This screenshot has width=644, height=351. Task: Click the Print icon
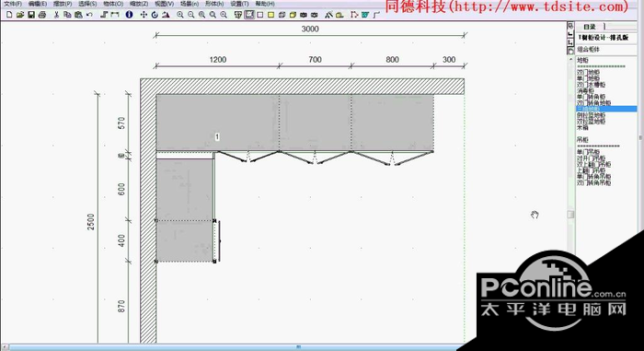point(42,15)
